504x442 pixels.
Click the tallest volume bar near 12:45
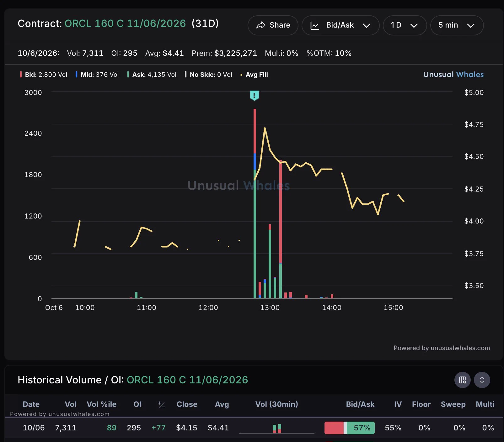(255, 203)
